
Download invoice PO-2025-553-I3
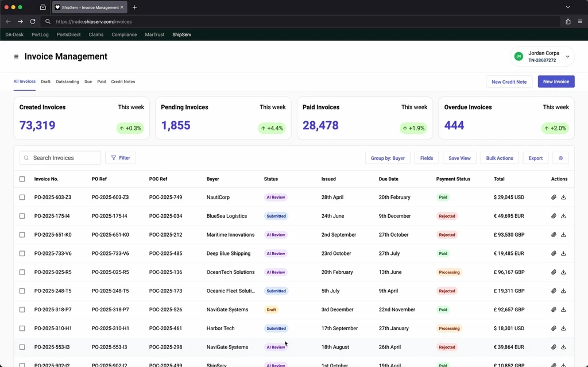point(563,347)
